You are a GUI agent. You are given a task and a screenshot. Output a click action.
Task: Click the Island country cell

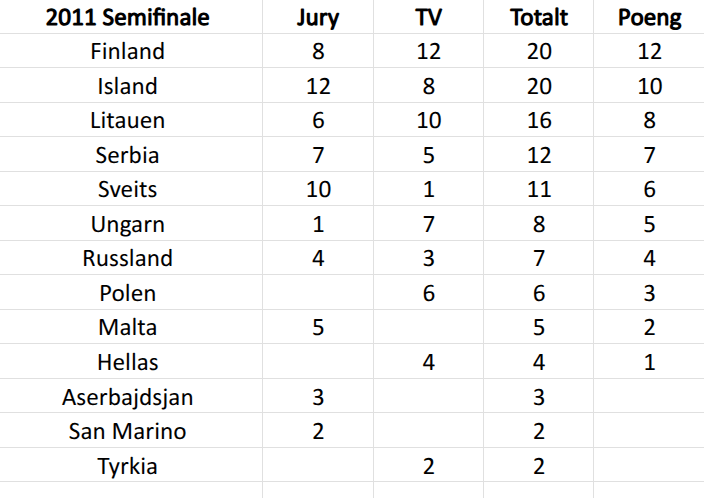tap(127, 86)
